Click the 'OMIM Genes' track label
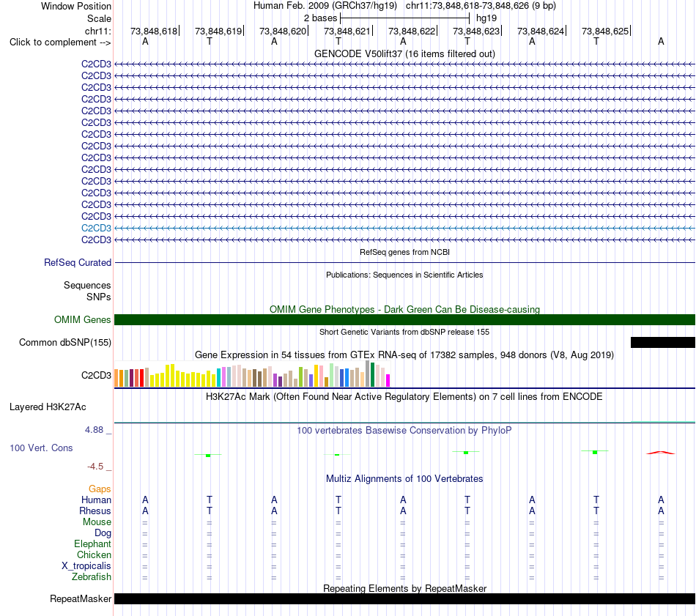This screenshot has width=696, height=616. pyautogui.click(x=83, y=319)
